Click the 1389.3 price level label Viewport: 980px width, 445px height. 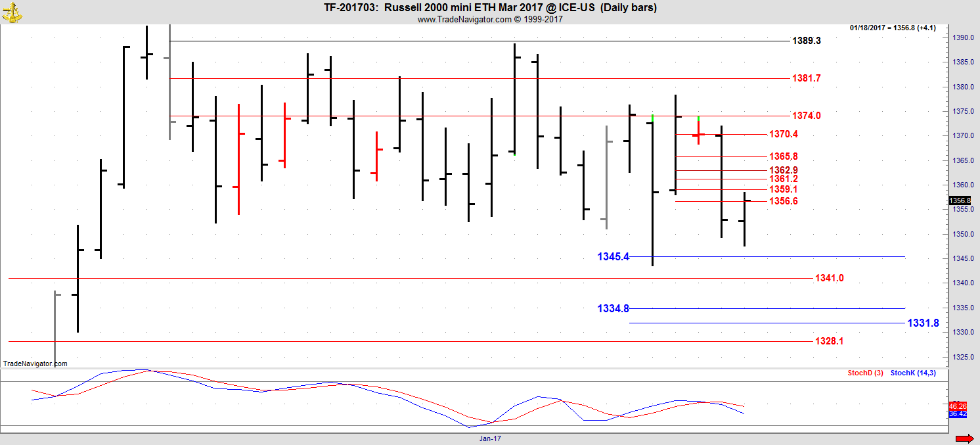click(x=806, y=41)
